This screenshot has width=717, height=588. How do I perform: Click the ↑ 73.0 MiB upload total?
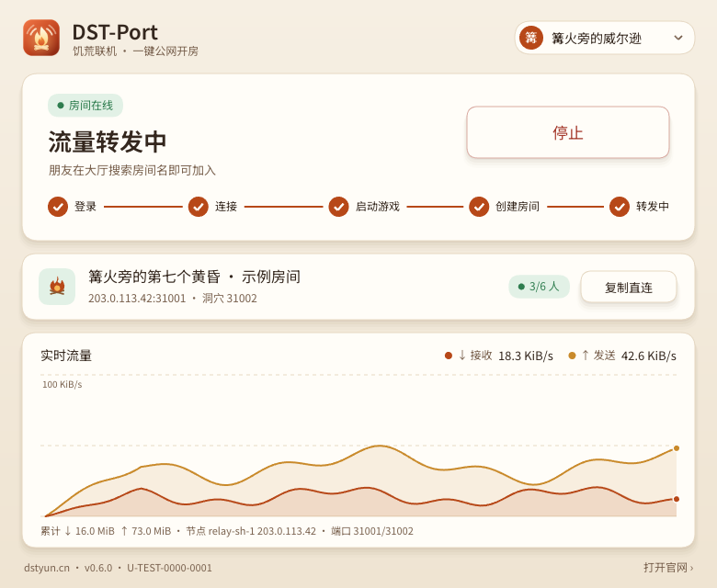pyautogui.click(x=146, y=531)
